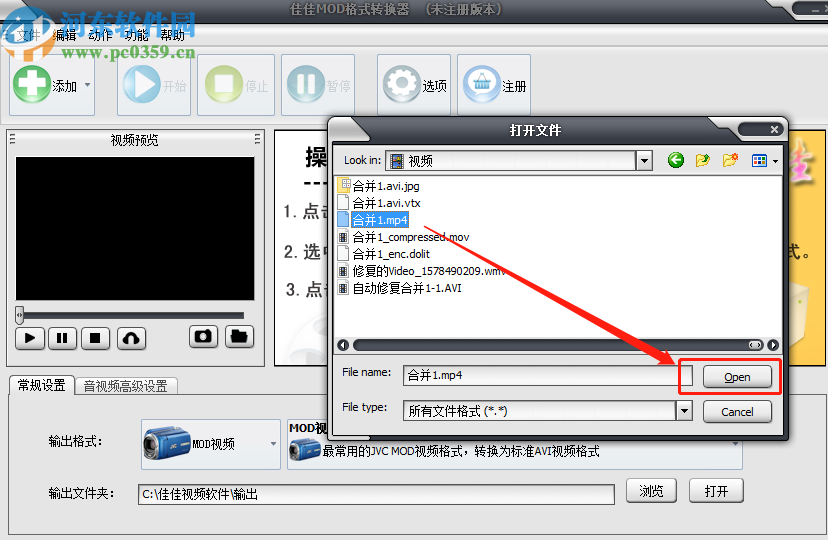Open Options (选项) gear icon

401,84
